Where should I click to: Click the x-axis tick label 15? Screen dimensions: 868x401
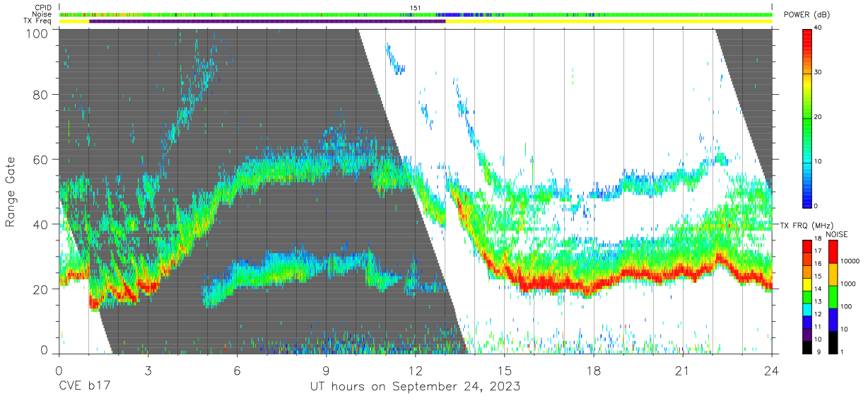click(x=505, y=370)
